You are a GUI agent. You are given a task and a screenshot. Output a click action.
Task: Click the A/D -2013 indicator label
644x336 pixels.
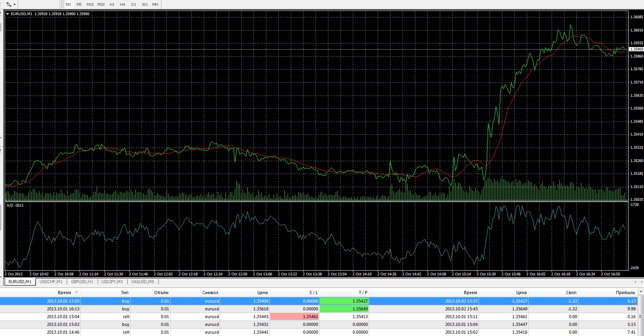[x=15, y=205]
